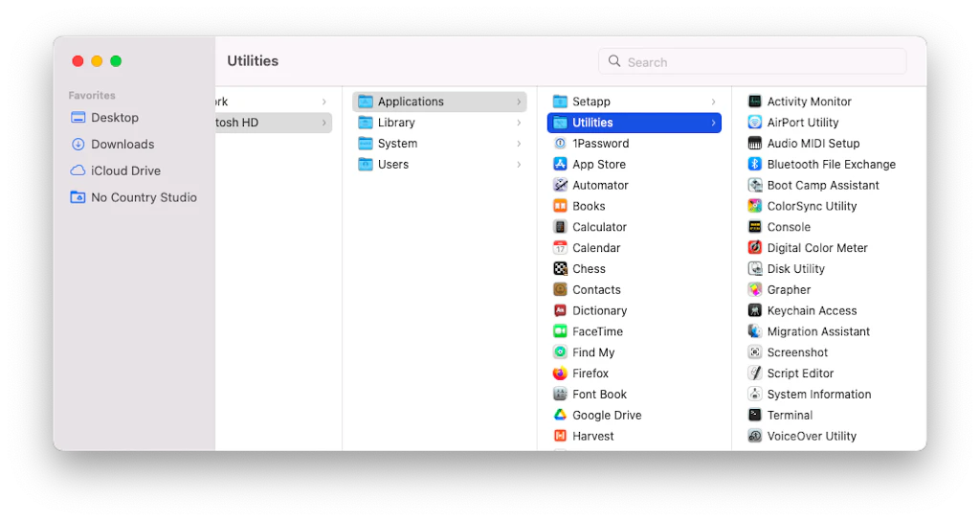Screen dimensions: 980x521
Task: Expand the Library folder chevron
Action: [519, 123]
